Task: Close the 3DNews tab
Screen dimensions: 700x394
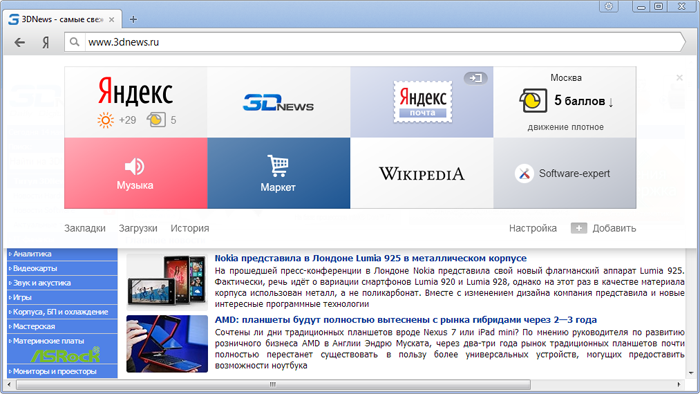Action: 112,20
